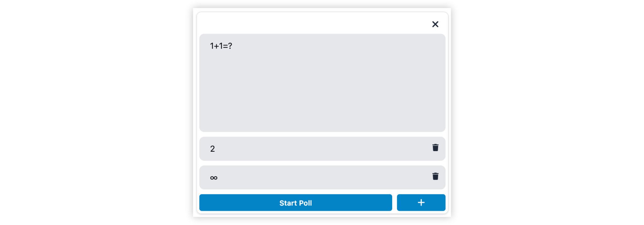644x225 pixels.
Task: Add a new poll option with plus
Action: [421, 203]
